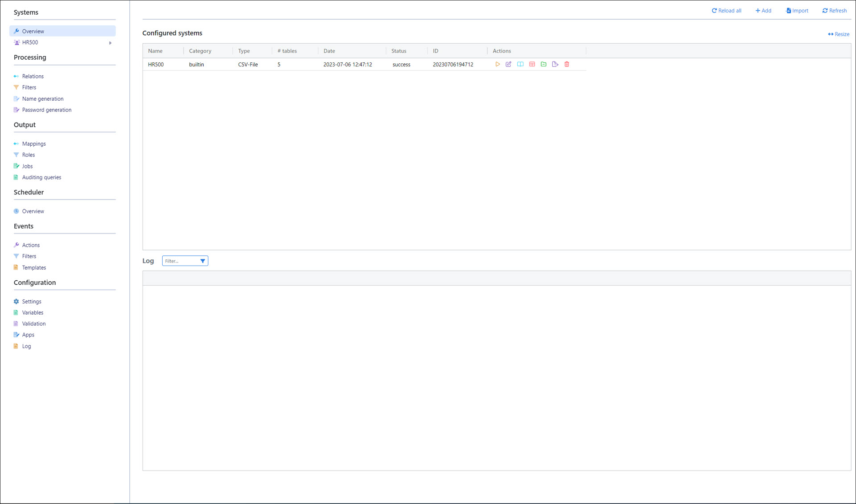The width and height of the screenshot is (856, 504).
Task: Select Systems Overview in sidebar
Action: 33,31
